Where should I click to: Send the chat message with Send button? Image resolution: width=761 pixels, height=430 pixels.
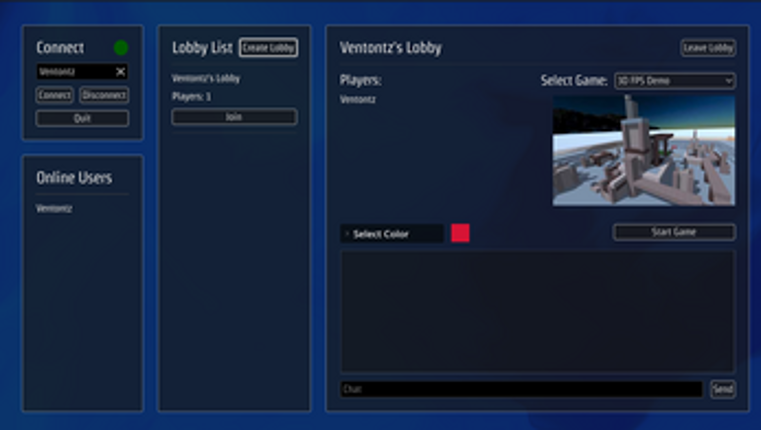pos(723,389)
